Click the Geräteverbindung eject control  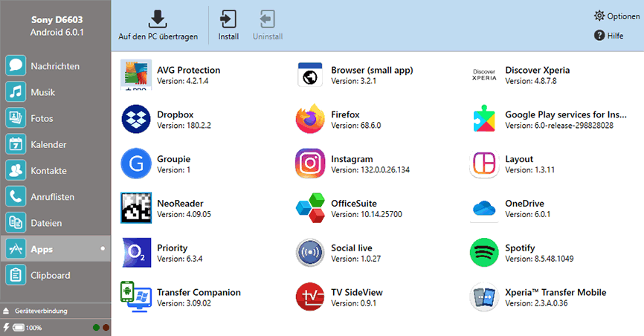[x=6, y=311]
